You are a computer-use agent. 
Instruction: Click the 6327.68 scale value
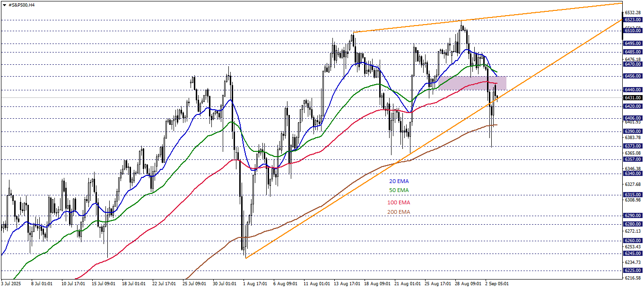(633, 184)
